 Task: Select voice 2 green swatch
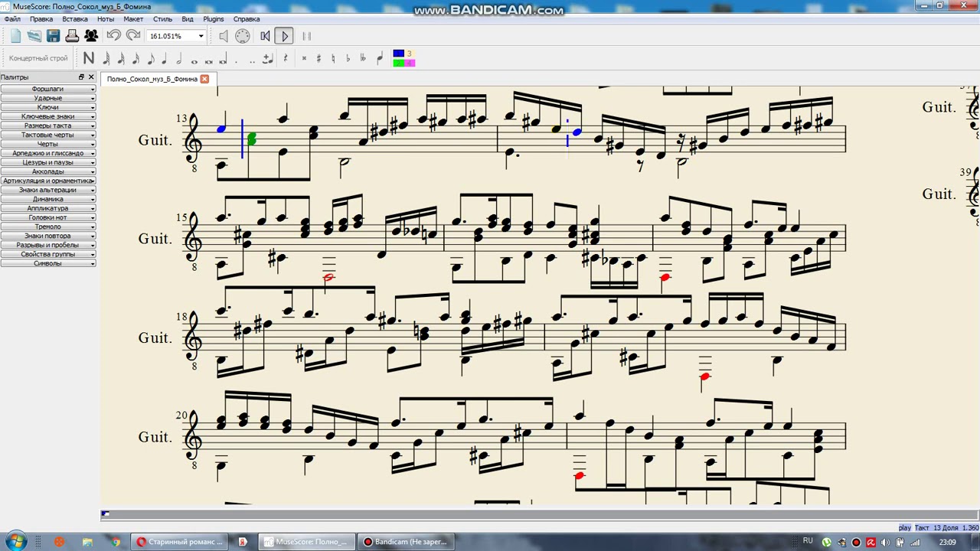click(398, 63)
